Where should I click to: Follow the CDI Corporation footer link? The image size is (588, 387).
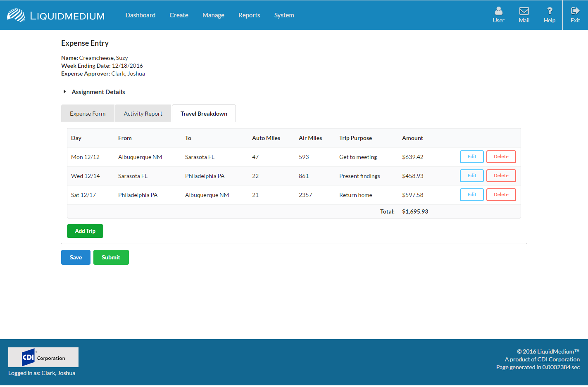point(558,359)
